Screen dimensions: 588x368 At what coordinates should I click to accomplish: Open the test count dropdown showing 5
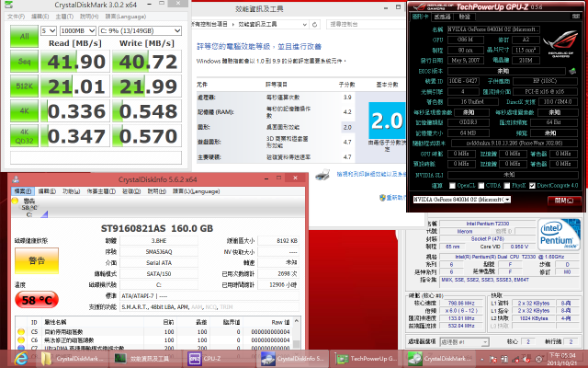[x=49, y=30]
